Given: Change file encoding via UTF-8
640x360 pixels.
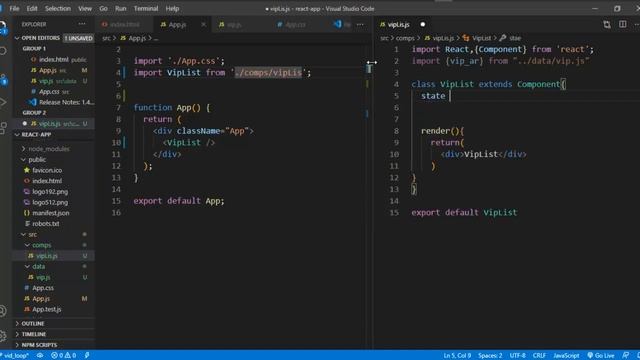Looking at the screenshot, I should pyautogui.click(x=518, y=356).
